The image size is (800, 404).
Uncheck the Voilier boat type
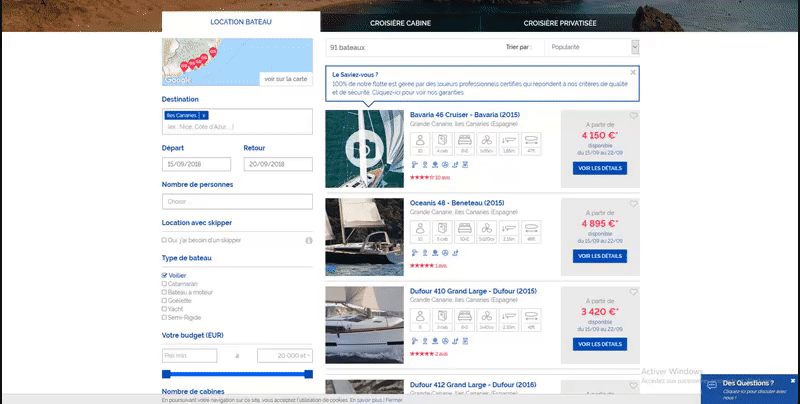(164, 275)
